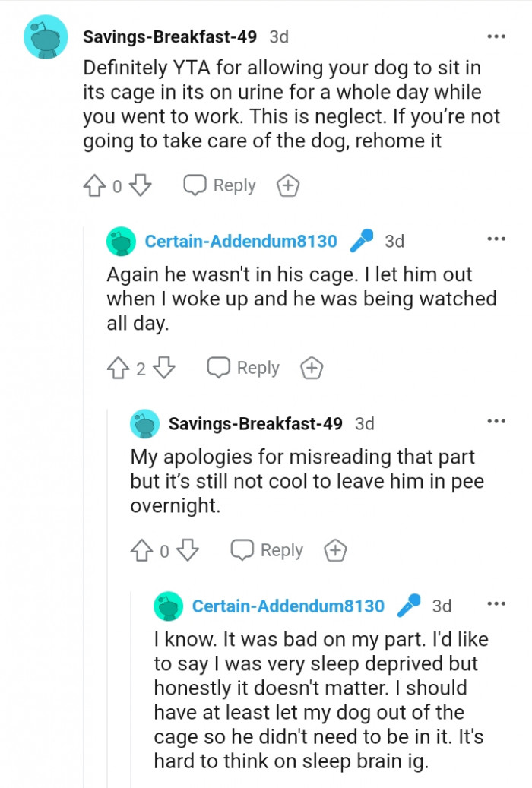The width and height of the screenshot is (532, 788).
Task: Click Savings-Breakfast-49's avatar image
Action: [x=46, y=36]
